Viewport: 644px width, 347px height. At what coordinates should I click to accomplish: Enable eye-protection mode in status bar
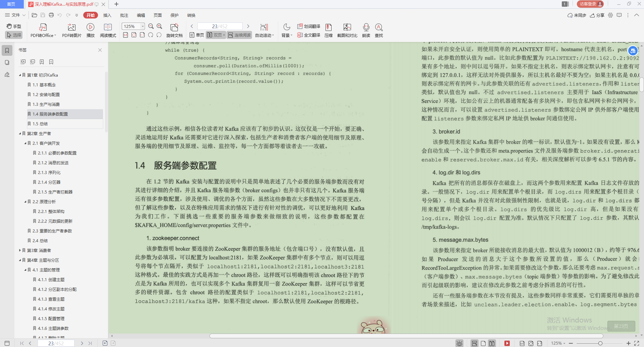coord(459,343)
